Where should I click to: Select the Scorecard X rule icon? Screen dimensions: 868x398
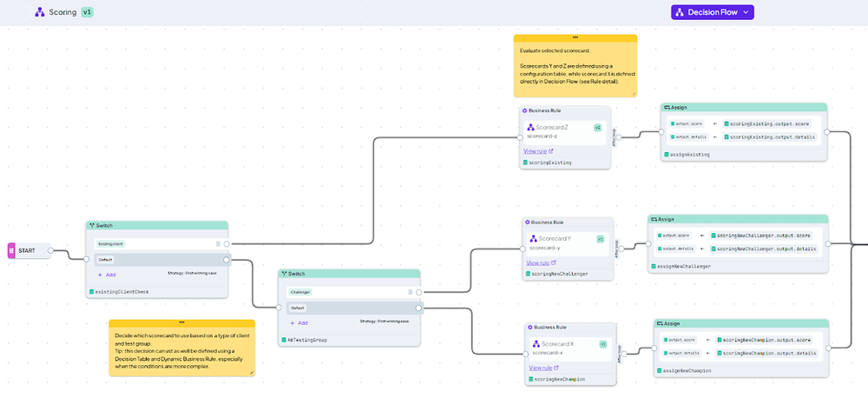[x=536, y=343]
